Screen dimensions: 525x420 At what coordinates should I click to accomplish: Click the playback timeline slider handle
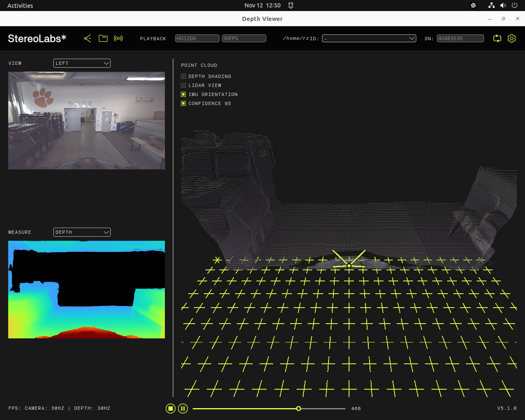299,409
